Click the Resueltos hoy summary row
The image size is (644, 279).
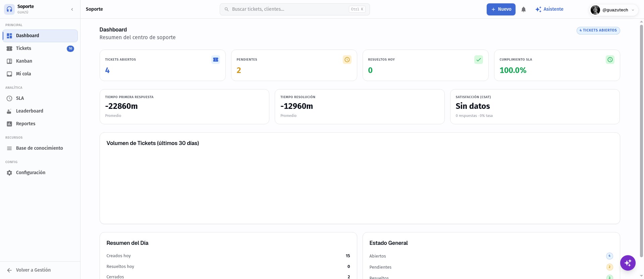click(228, 267)
